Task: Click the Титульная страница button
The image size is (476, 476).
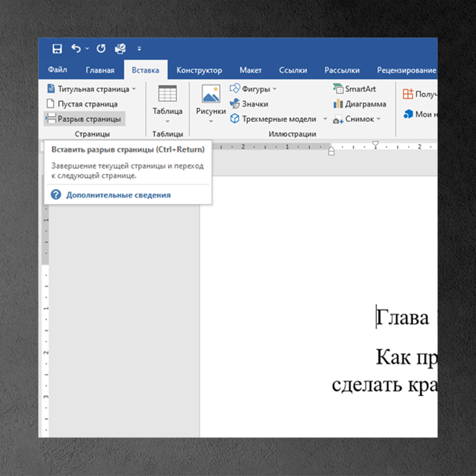Action: (88, 89)
